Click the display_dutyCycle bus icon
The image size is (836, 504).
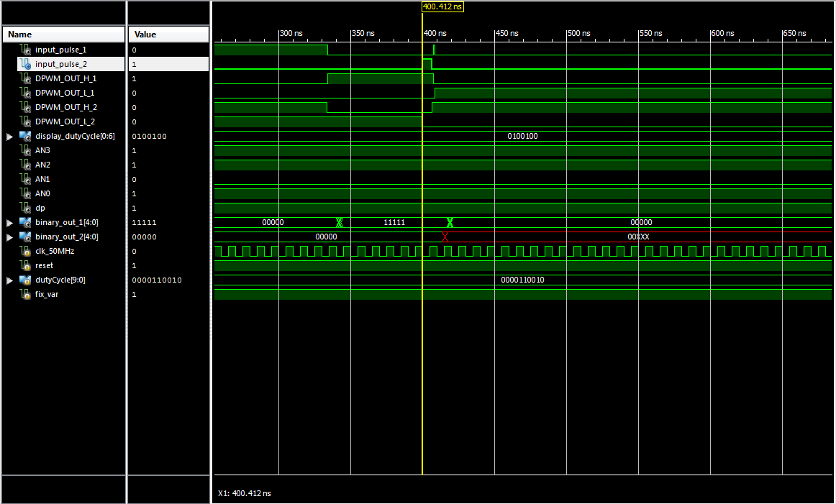25,136
